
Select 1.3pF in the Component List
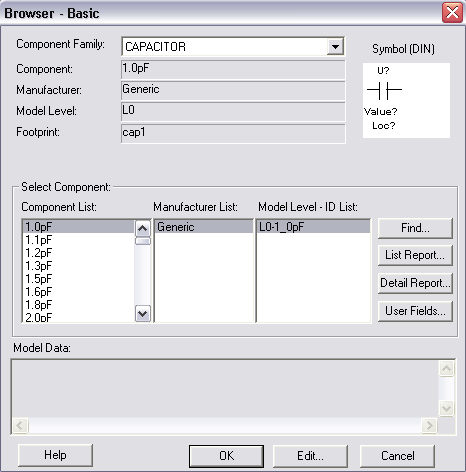tap(78, 266)
